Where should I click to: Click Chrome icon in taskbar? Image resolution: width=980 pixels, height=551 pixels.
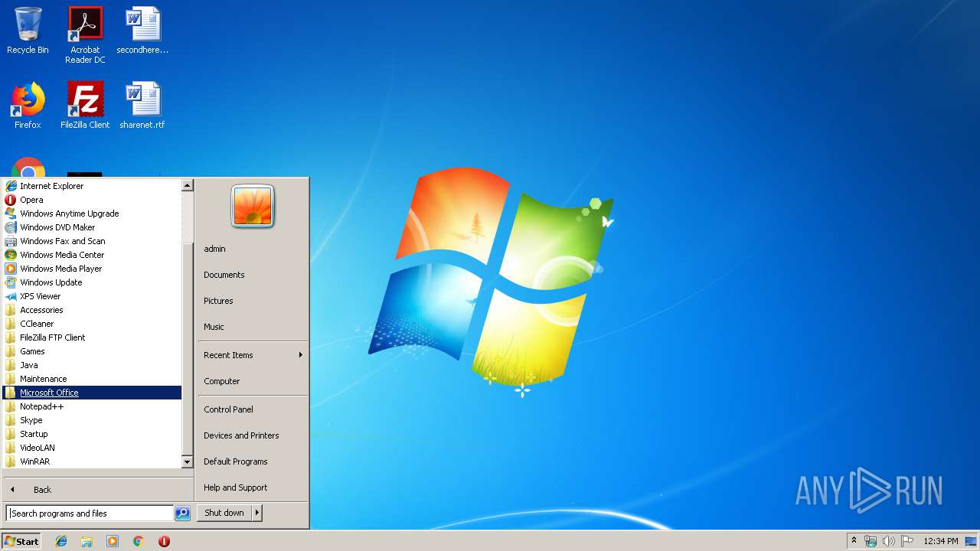(x=139, y=541)
